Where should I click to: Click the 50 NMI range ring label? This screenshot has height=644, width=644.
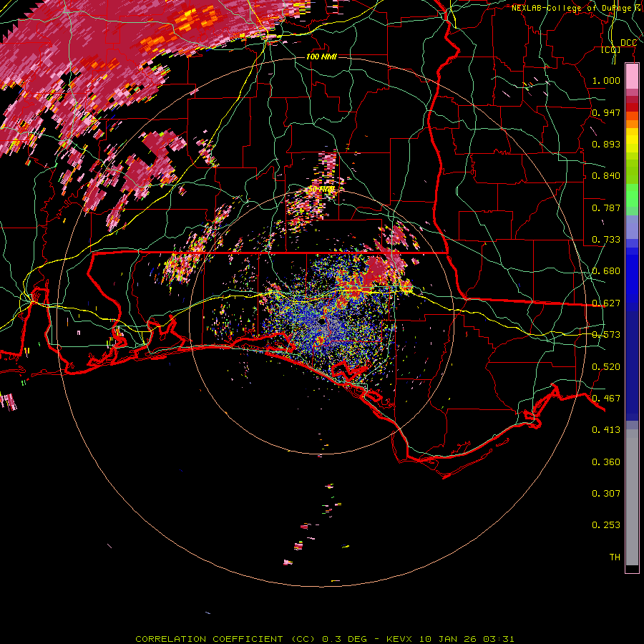click(321, 190)
